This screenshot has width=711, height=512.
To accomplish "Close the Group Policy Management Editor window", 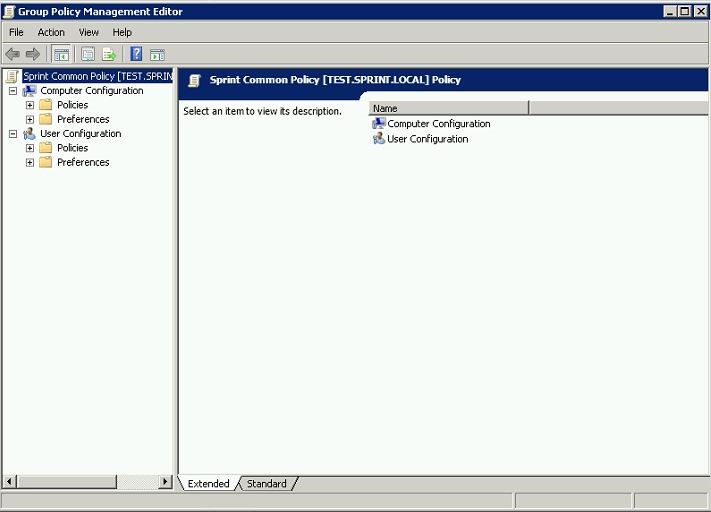I will tap(701, 11).
